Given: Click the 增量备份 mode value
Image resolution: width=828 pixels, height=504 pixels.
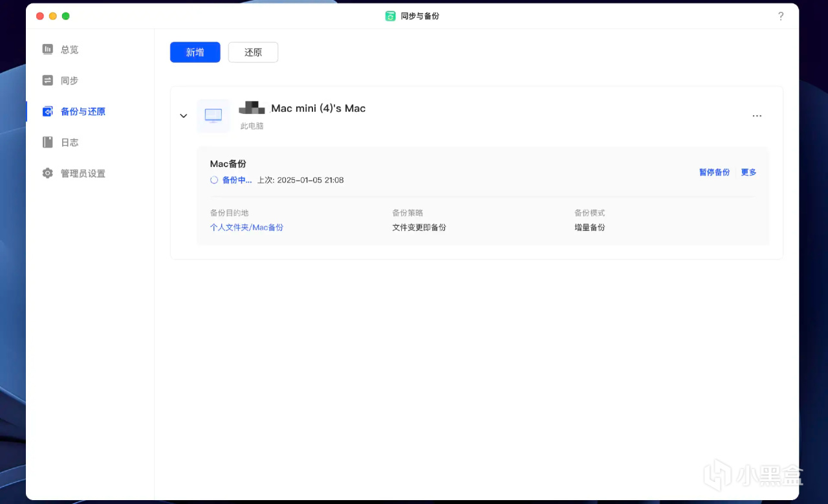Looking at the screenshot, I should pos(590,228).
